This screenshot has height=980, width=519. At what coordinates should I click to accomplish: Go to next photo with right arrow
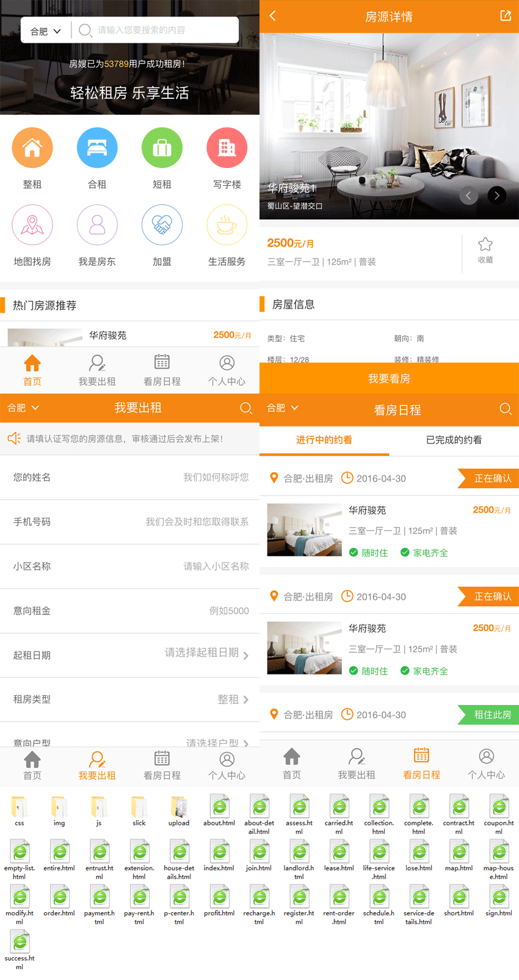497,196
